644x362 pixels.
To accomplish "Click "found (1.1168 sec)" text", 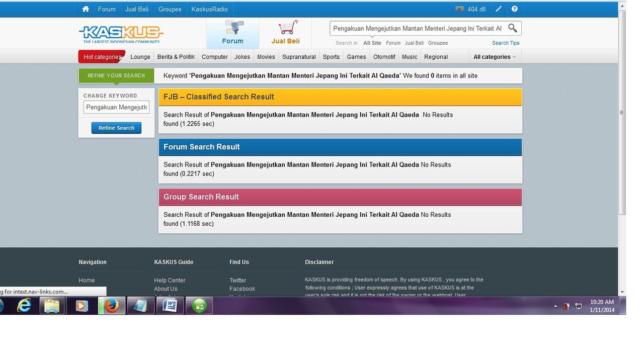I will tap(189, 224).
